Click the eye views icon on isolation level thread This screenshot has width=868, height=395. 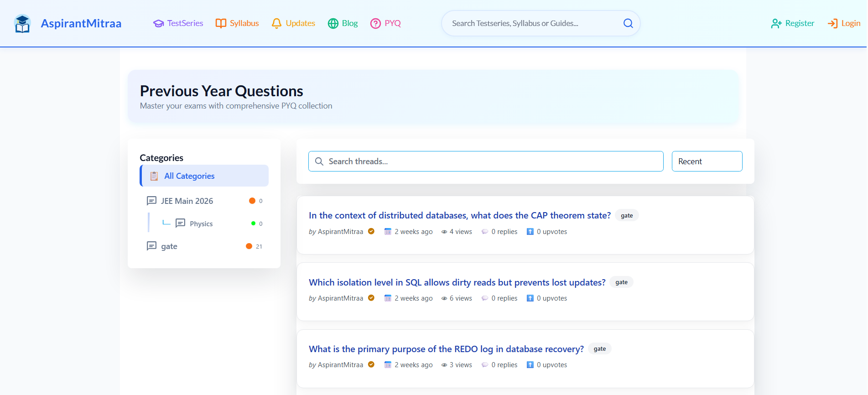(444, 298)
